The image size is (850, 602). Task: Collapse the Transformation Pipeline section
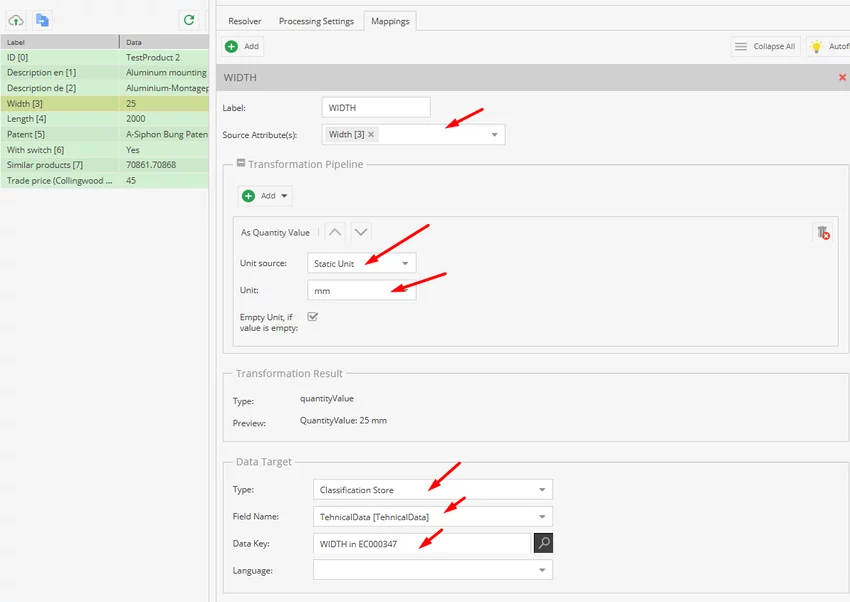(241, 163)
